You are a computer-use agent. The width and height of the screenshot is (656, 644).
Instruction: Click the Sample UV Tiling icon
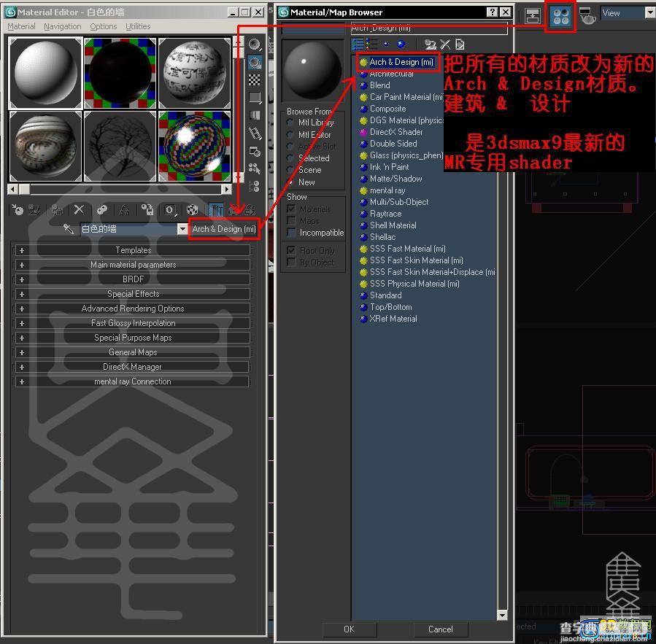[x=255, y=98]
